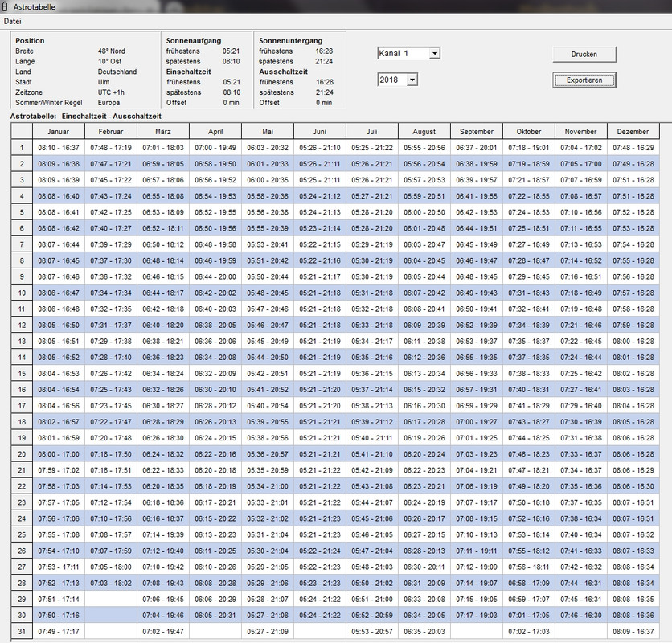
Task: Click cell 07:46 - 16:30 in November
Action: (x=582, y=615)
